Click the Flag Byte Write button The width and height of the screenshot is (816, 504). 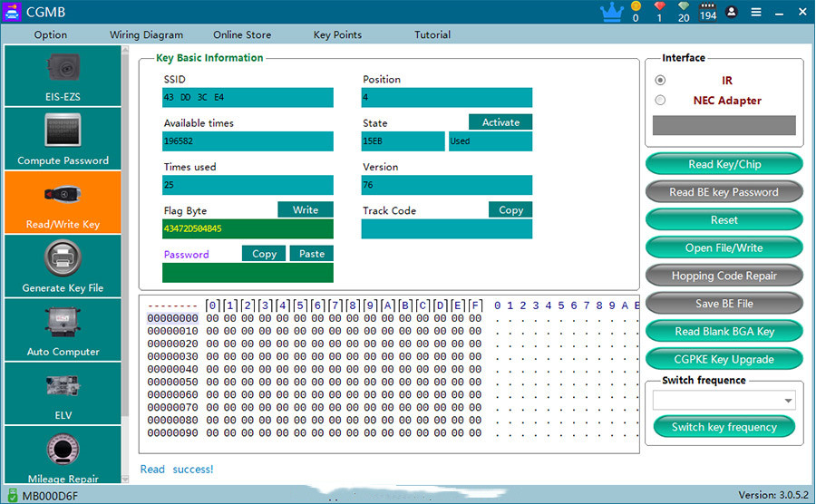tap(306, 210)
